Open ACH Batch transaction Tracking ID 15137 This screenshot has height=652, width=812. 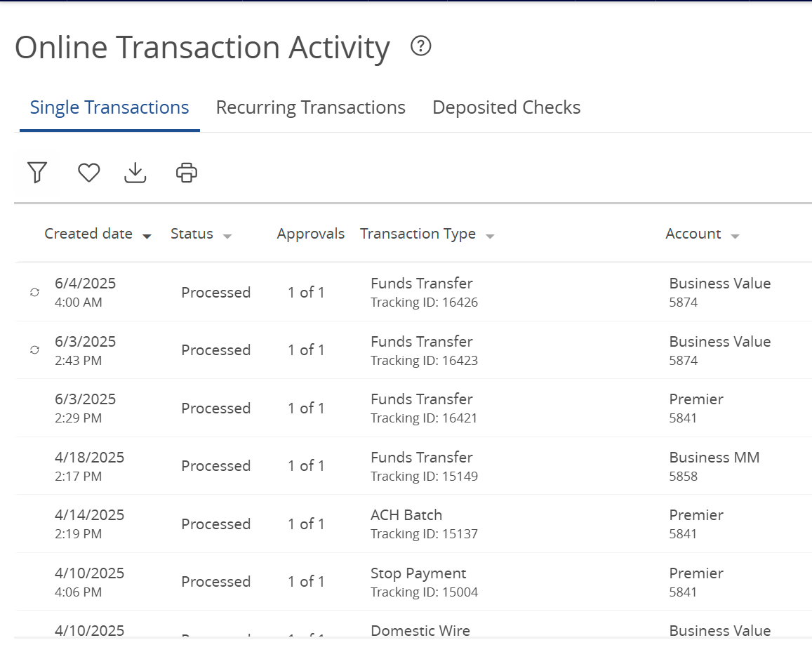(407, 524)
